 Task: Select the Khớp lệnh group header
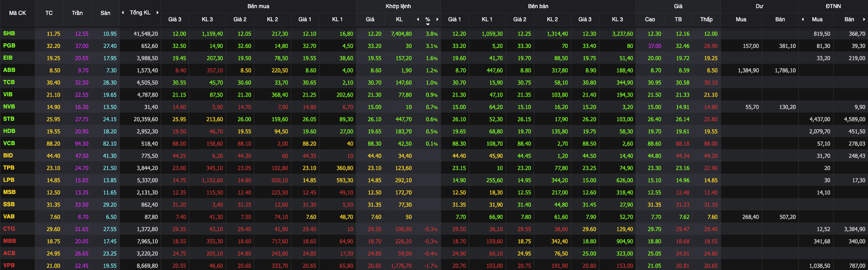tap(398, 6)
